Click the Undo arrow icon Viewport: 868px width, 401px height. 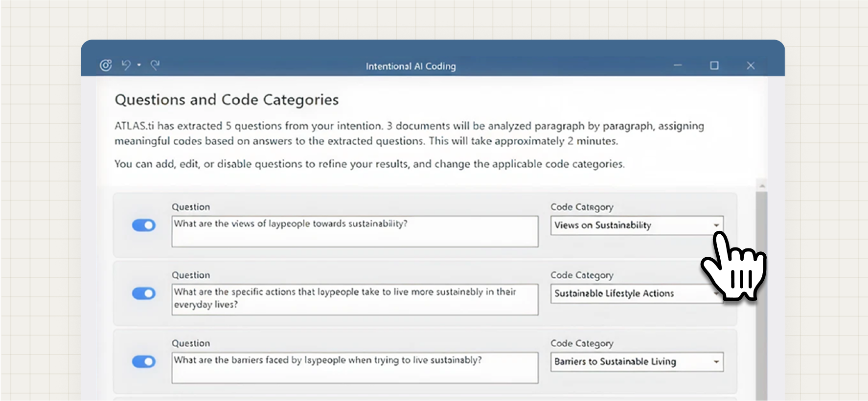pos(126,65)
